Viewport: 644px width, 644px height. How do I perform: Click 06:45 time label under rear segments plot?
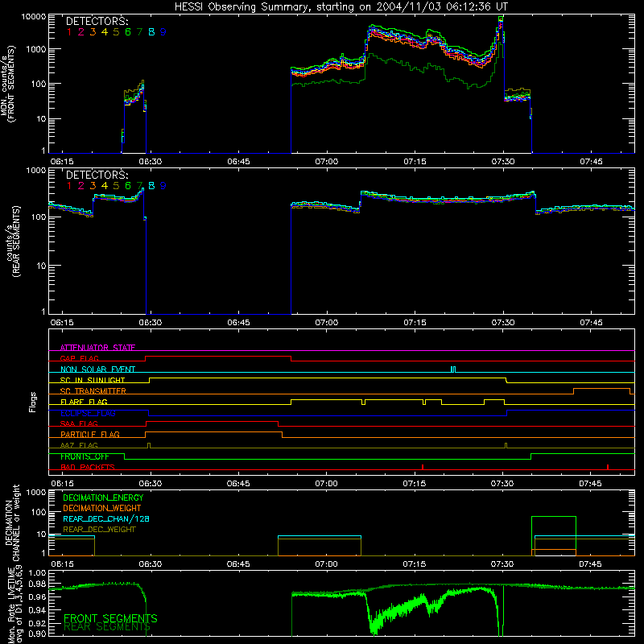[238, 323]
